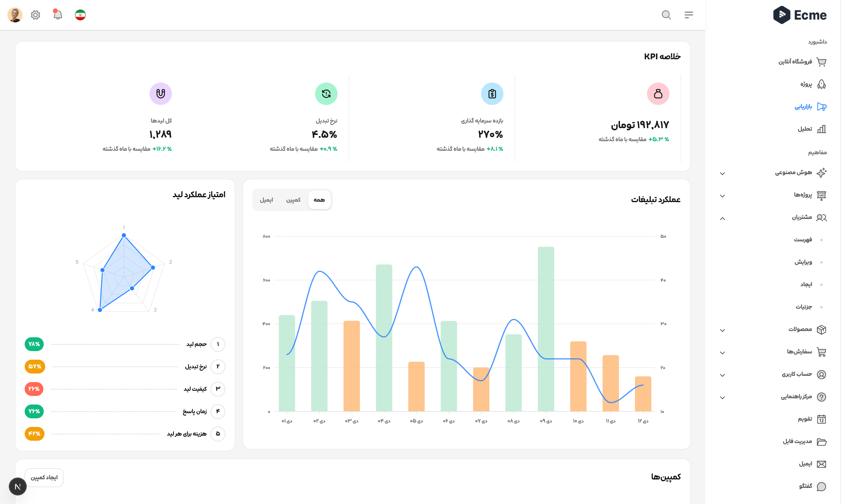Open calendar icon in sidebar
The width and height of the screenshot is (841, 504).
pyautogui.click(x=821, y=419)
